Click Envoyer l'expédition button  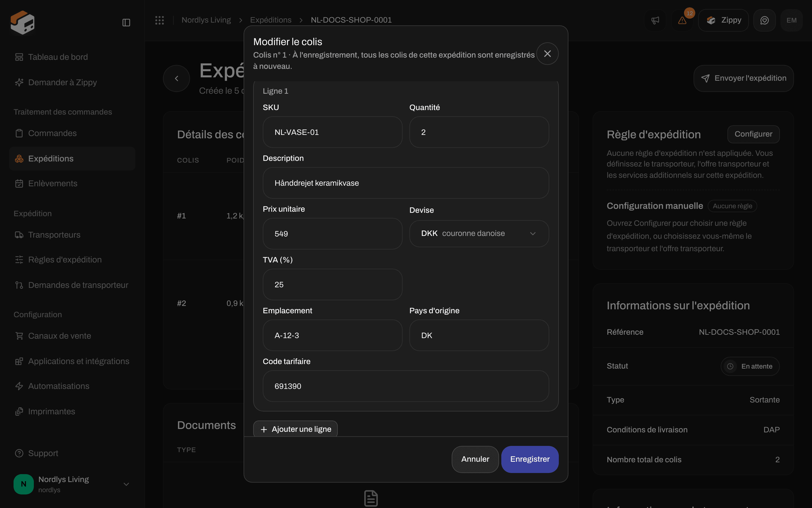pyautogui.click(x=743, y=78)
